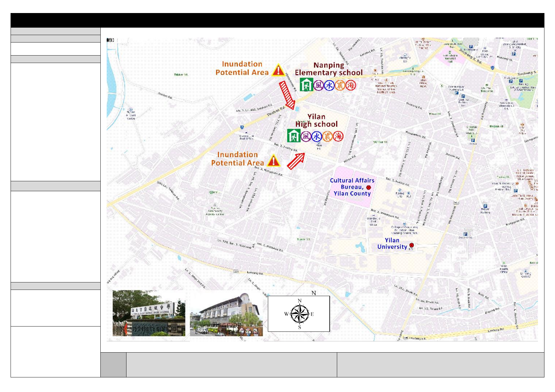Image resolution: width=555 pixels, height=392 pixels.
Task: Click the compass E letter
Action: click(312, 314)
